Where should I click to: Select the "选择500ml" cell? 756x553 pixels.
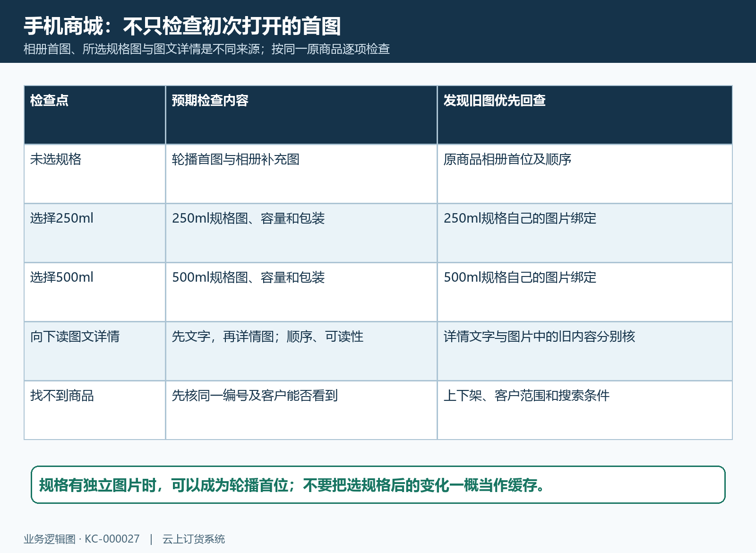click(94, 292)
